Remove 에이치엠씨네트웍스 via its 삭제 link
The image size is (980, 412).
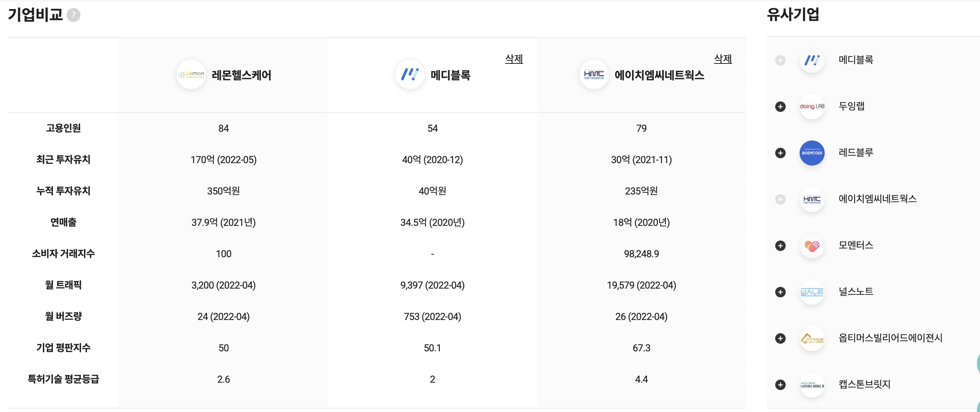722,59
